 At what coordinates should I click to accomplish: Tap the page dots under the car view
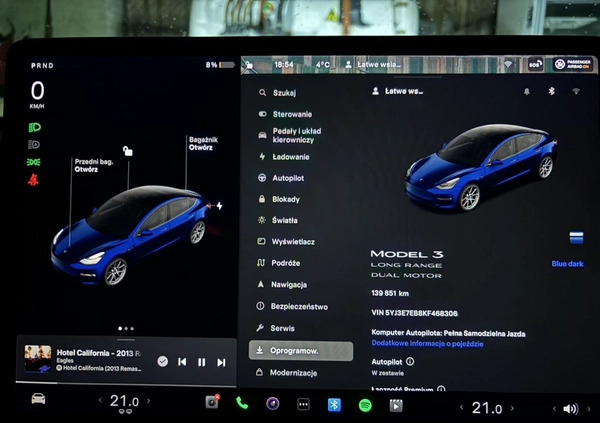[x=126, y=328]
